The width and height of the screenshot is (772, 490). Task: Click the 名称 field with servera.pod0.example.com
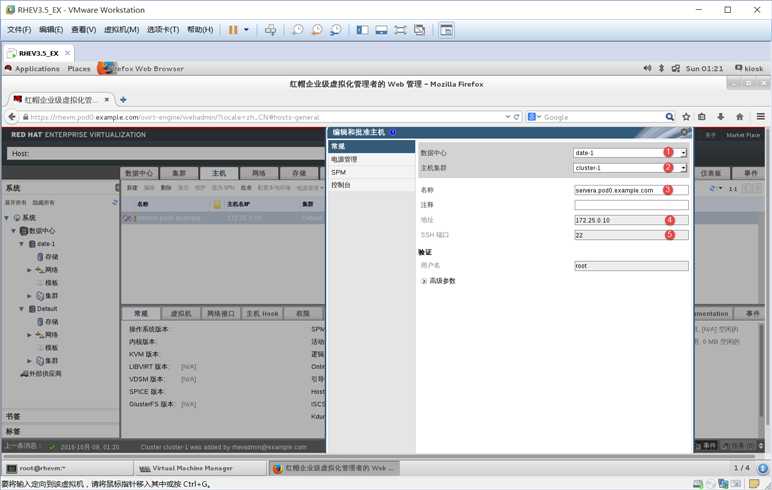[631, 190]
